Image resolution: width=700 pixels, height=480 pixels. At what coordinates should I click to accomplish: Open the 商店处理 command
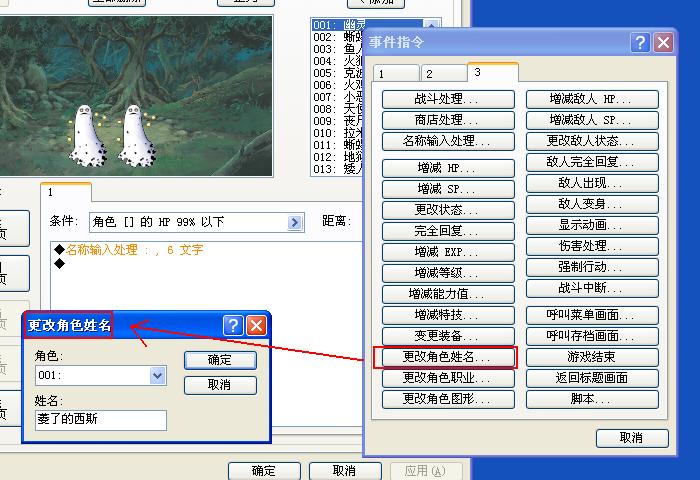pyautogui.click(x=448, y=120)
